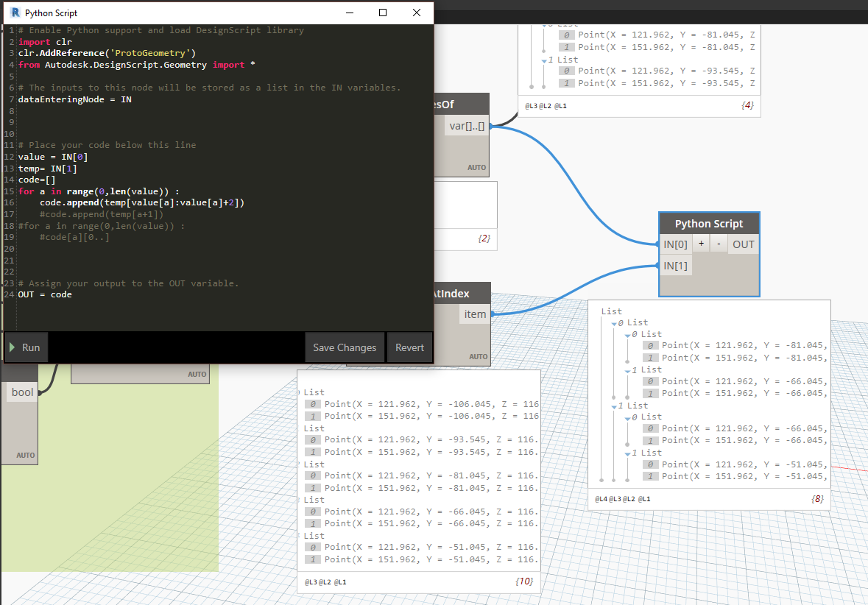Click the bool output port
The height and width of the screenshot is (605, 868).
(x=22, y=392)
